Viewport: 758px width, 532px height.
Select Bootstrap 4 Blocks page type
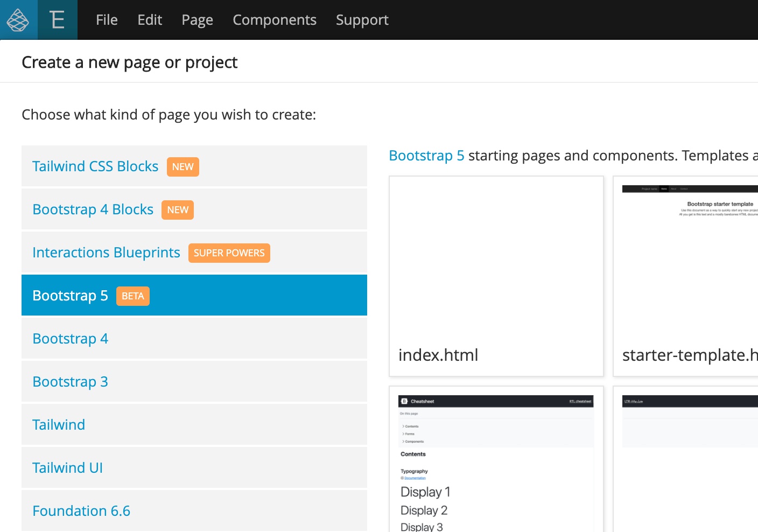point(194,209)
